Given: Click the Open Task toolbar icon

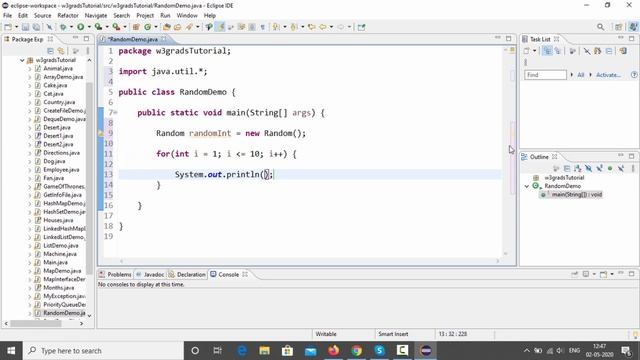Looking at the screenshot, I should [x=178, y=27].
